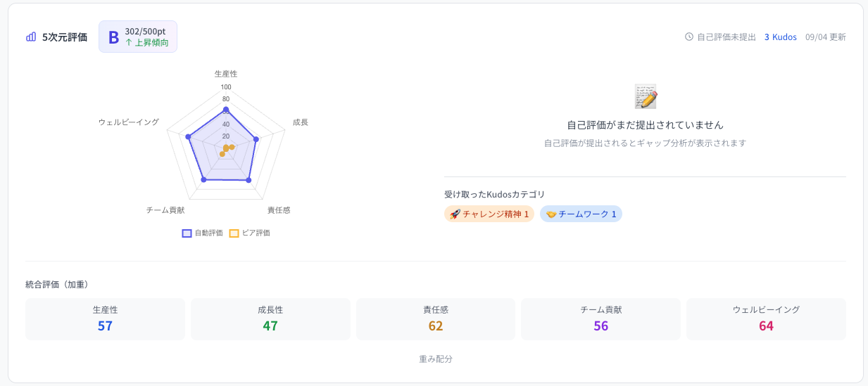The width and height of the screenshot is (868, 386).
Task: Click the clock icon next to 自己評価未提出
Action: point(689,37)
